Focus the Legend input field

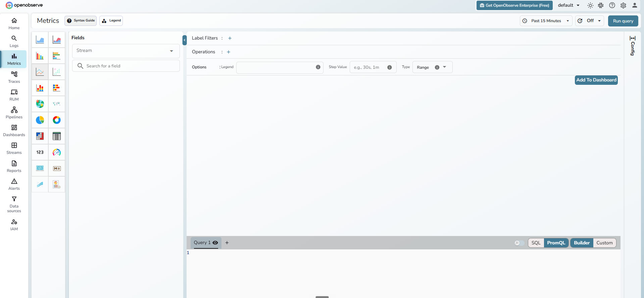[x=280, y=67]
